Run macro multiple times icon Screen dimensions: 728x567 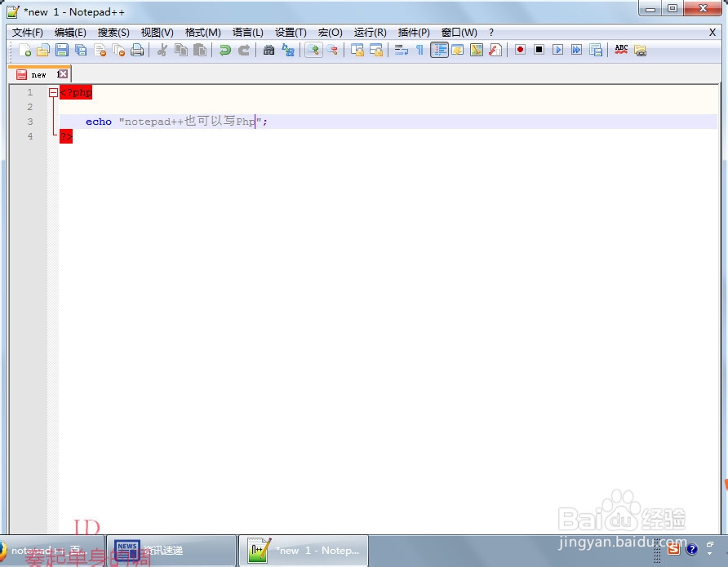coord(577,50)
